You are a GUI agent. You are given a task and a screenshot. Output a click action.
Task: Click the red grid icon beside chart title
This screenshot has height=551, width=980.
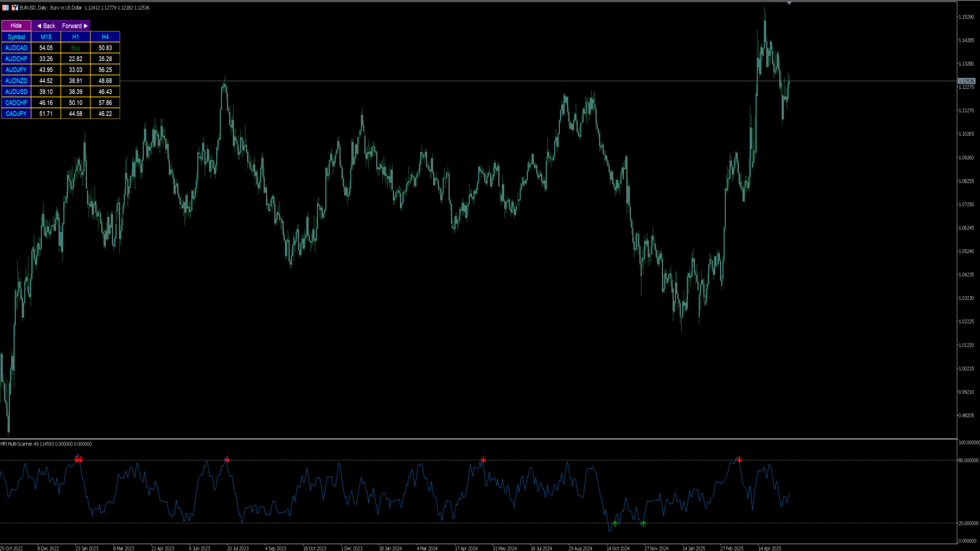click(6, 8)
